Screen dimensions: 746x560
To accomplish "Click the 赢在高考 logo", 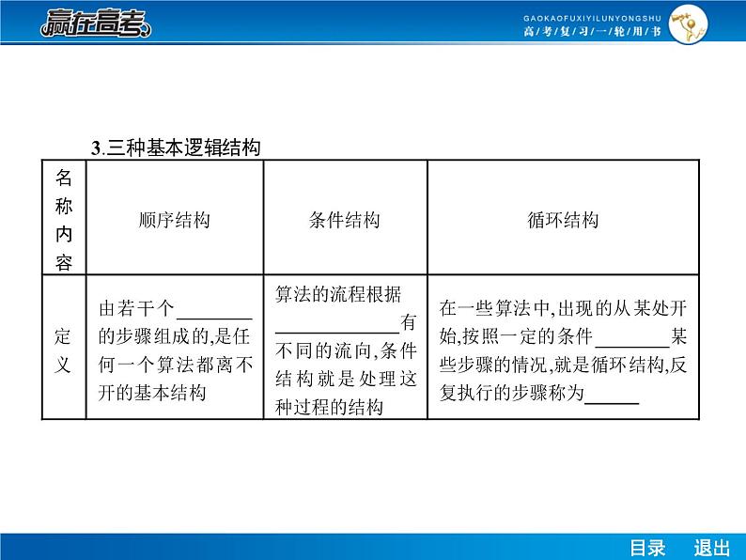I will pyautogui.click(x=96, y=23).
